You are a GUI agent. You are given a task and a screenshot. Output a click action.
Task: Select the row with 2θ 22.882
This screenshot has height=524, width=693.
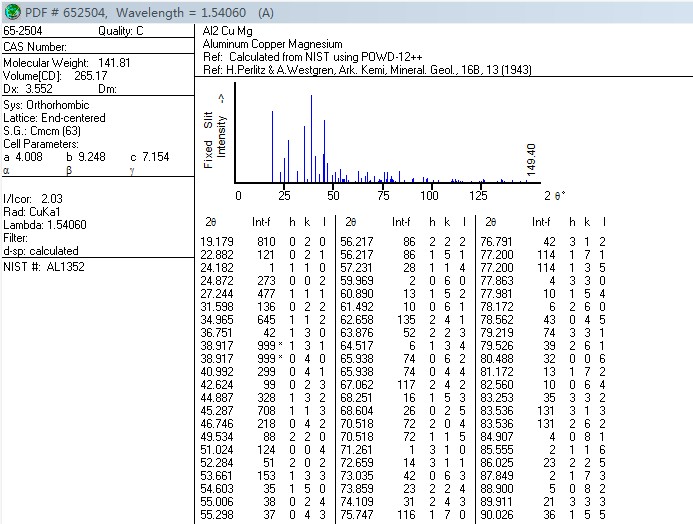(x=263, y=255)
